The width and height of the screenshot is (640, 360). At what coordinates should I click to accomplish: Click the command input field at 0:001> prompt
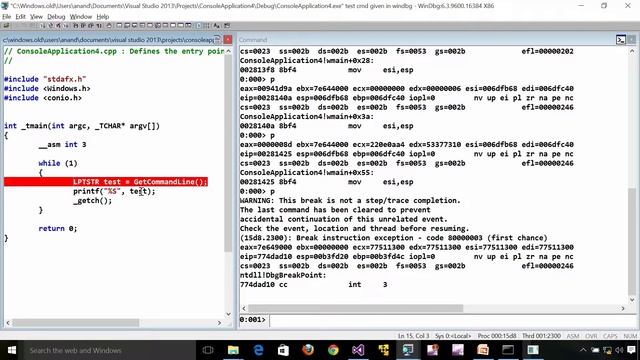coord(452,320)
